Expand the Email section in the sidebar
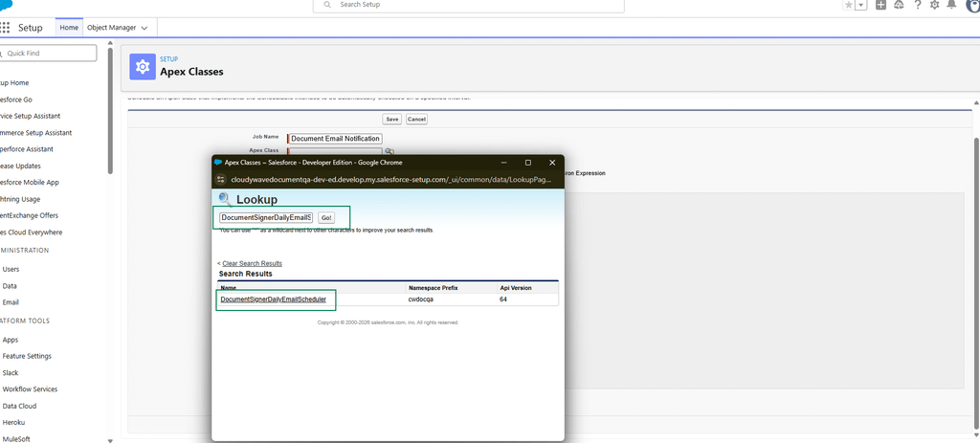 (11, 302)
